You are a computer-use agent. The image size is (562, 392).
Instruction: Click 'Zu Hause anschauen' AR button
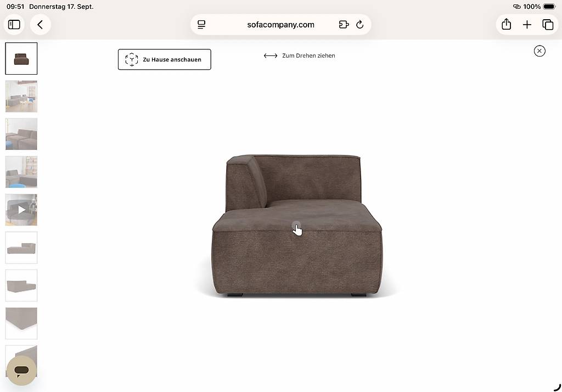click(165, 59)
